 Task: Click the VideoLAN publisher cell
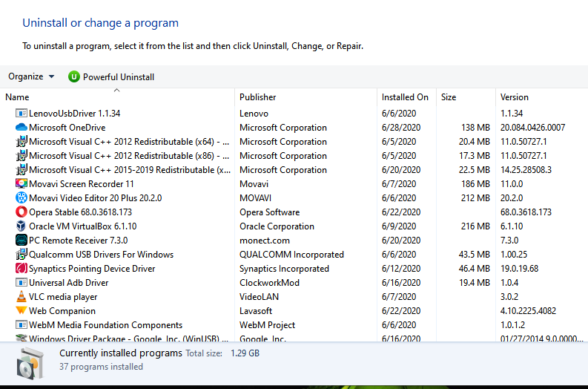pos(259,297)
